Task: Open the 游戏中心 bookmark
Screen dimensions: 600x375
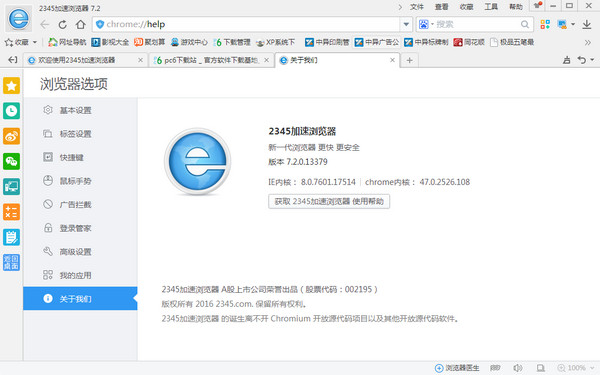Action: click(189, 42)
